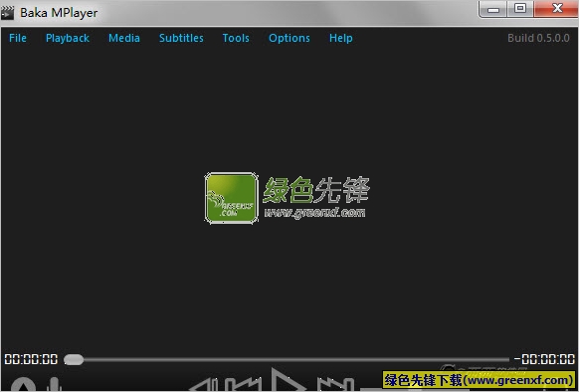
Task: Click the remaining time -00:00:00 label
Action: pyautogui.click(x=544, y=359)
